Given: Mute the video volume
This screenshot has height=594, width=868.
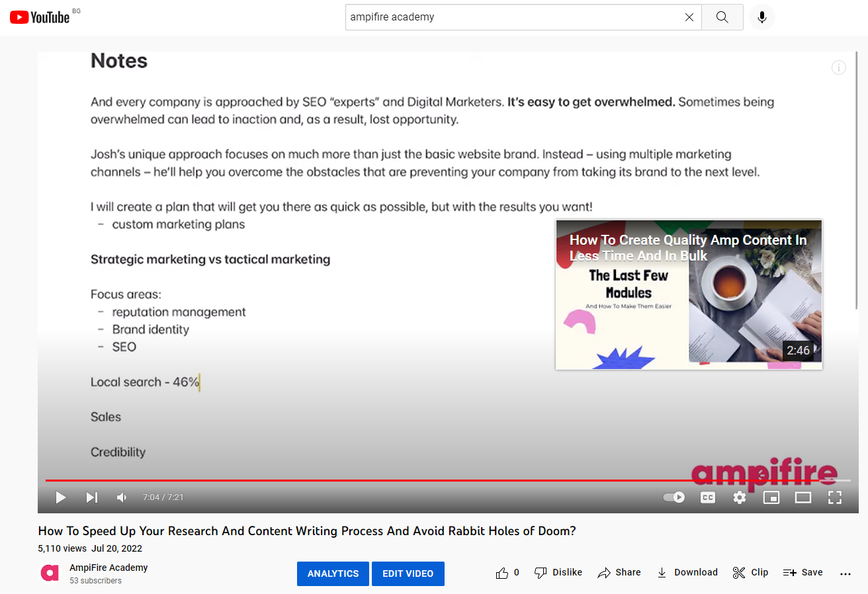Looking at the screenshot, I should [122, 497].
